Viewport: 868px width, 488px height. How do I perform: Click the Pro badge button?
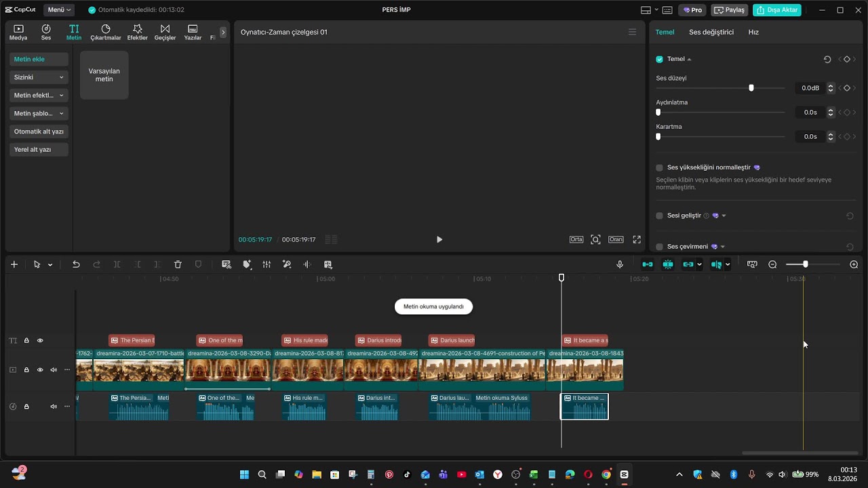point(693,10)
